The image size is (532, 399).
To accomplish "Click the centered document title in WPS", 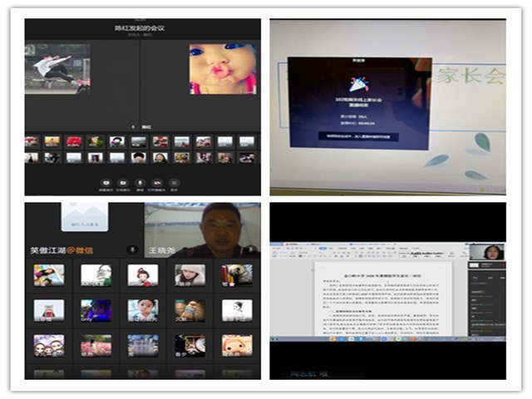I will click(382, 276).
